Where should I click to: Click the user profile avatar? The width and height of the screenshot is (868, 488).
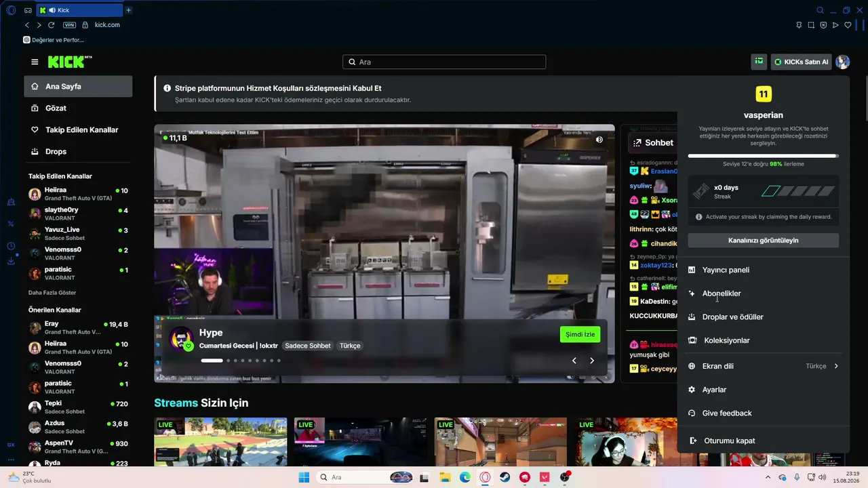coord(842,62)
